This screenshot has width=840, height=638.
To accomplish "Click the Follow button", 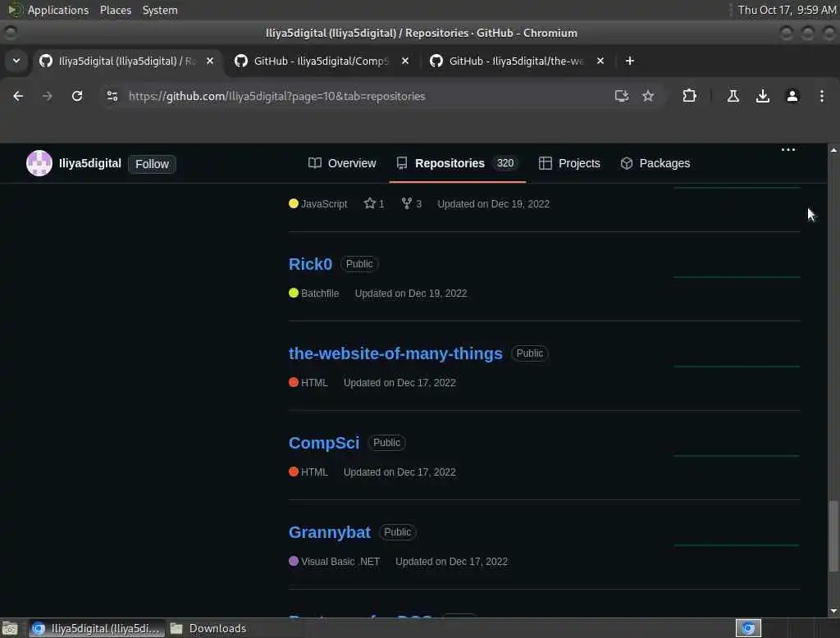I will 152,164.
